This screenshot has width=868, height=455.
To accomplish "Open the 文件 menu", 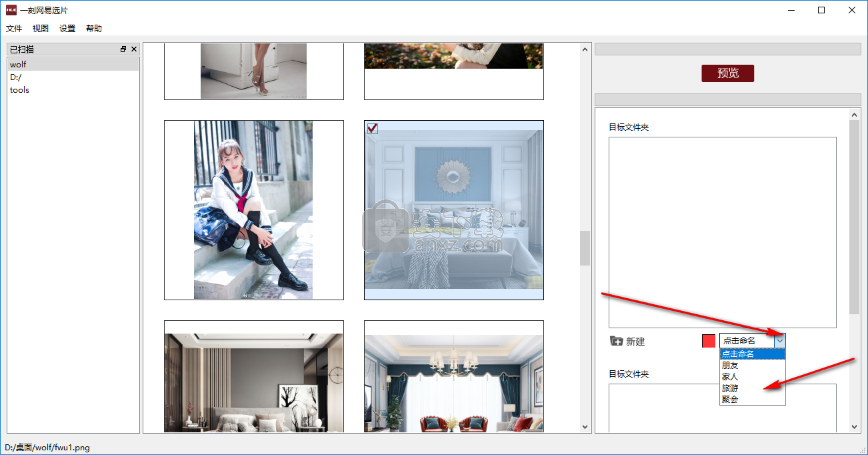I will pyautogui.click(x=14, y=29).
